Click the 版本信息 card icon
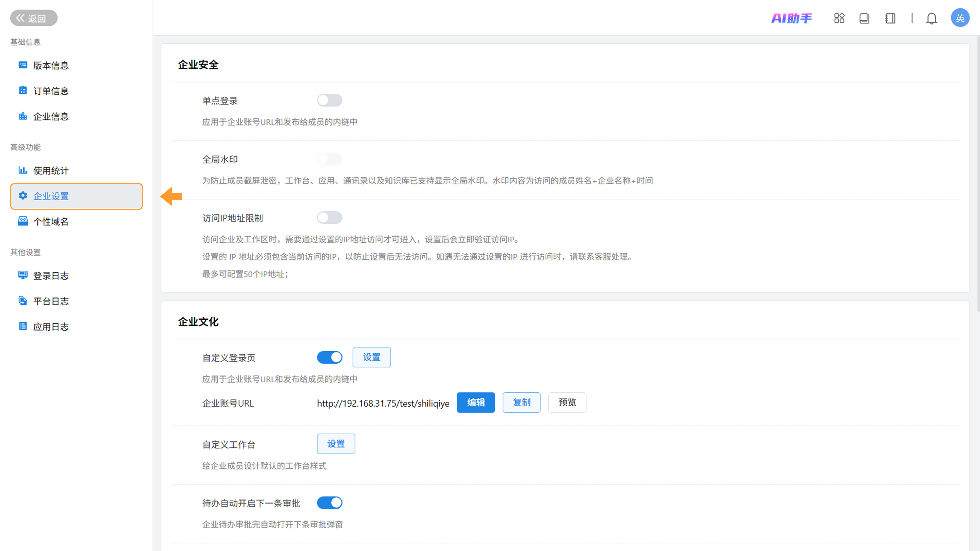Viewport: 980px width, 551px height. 23,65
